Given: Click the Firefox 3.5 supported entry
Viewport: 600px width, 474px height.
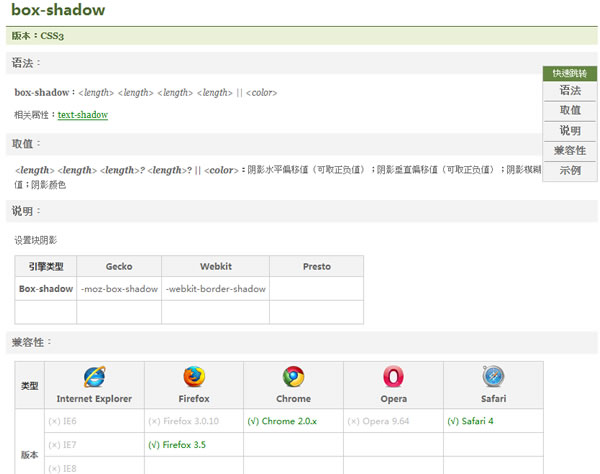Looking at the screenshot, I should pyautogui.click(x=177, y=445).
